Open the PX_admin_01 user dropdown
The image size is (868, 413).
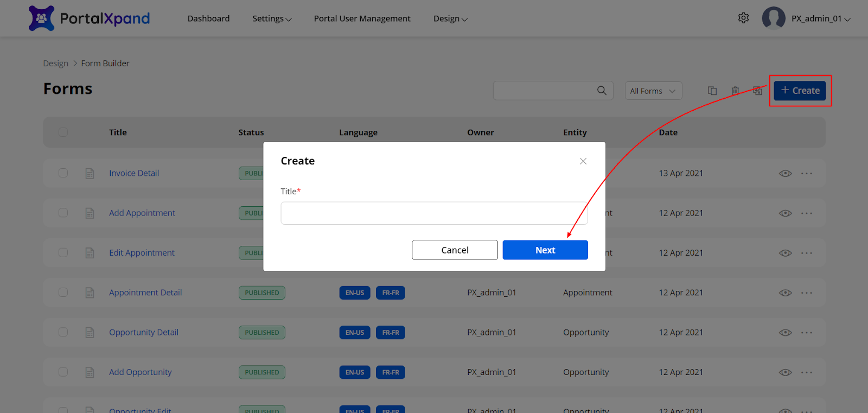820,18
